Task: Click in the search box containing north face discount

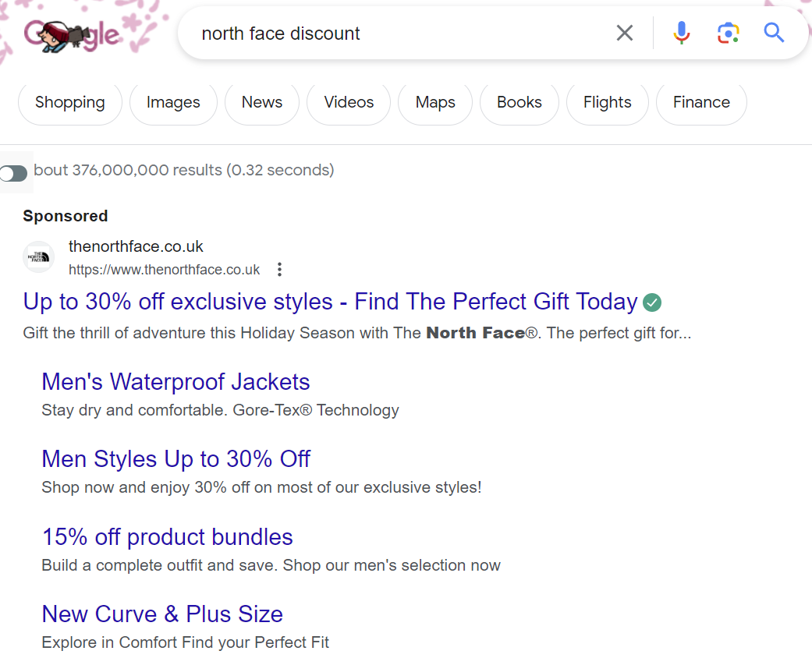Action: click(399, 33)
